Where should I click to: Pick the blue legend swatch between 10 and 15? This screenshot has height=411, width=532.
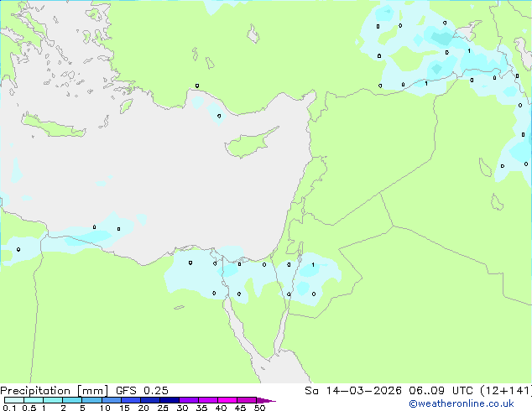pyautogui.click(x=112, y=400)
